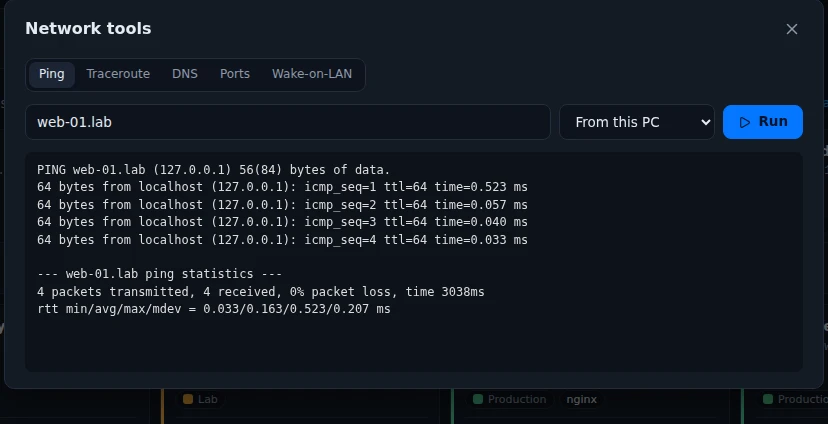The width and height of the screenshot is (828, 424).
Task: Select the 'rtt min/avg/max/mdev' line
Action: [x=213, y=309]
